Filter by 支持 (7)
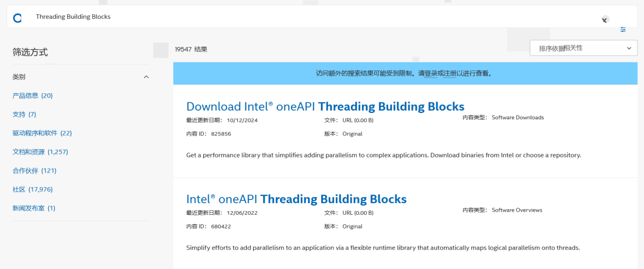The image size is (644, 269). pyautogui.click(x=24, y=114)
